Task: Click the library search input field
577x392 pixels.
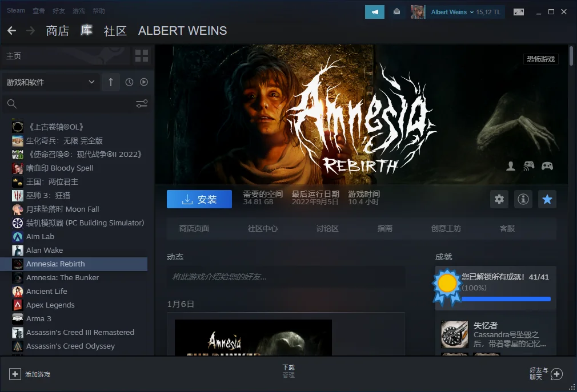Action: tap(77, 104)
